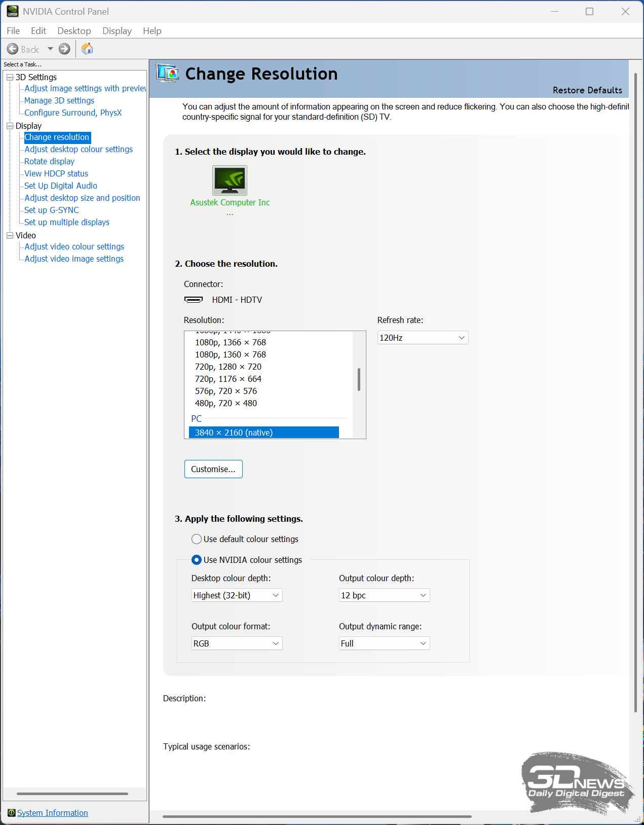
Task: Open Adjust video image settings
Action: point(74,259)
